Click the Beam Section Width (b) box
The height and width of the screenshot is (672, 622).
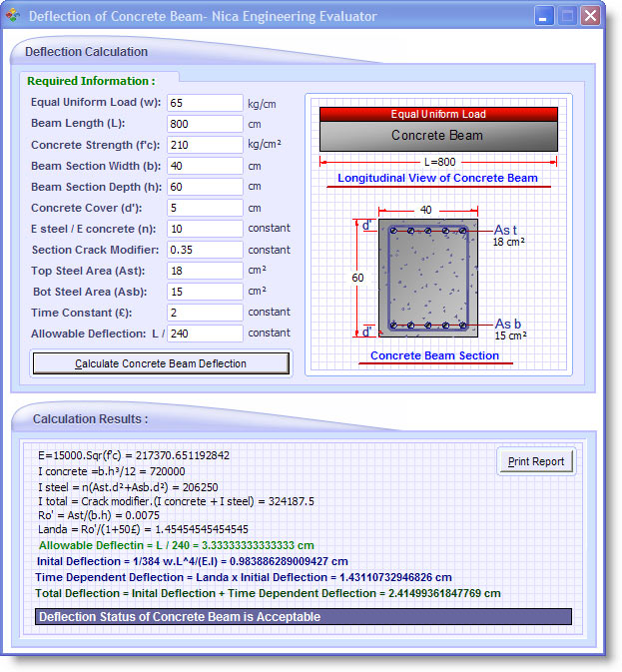point(205,166)
